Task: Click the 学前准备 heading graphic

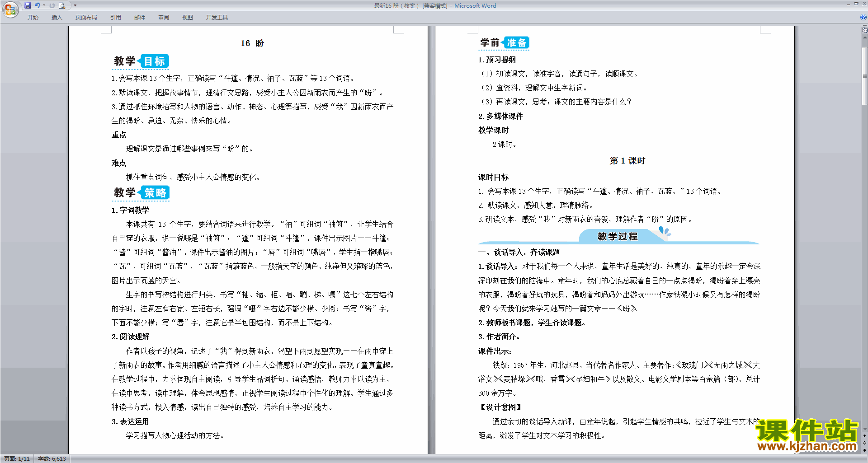Action: (504, 43)
